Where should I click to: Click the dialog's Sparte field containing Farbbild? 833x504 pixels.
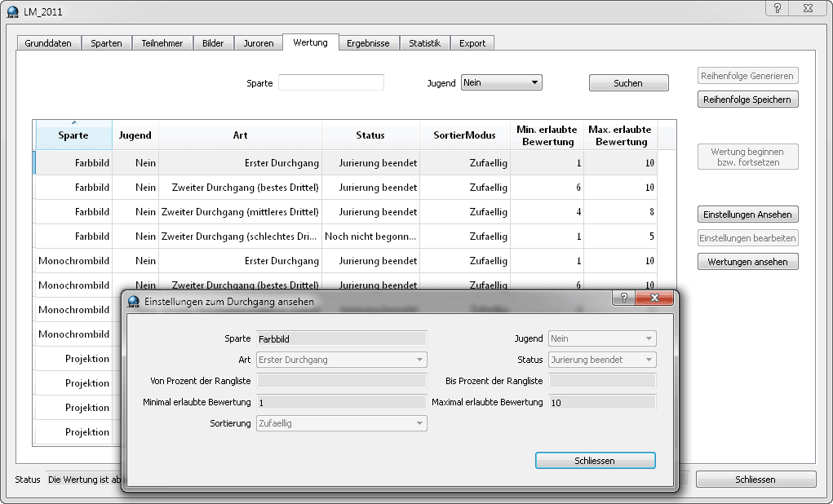pos(342,338)
